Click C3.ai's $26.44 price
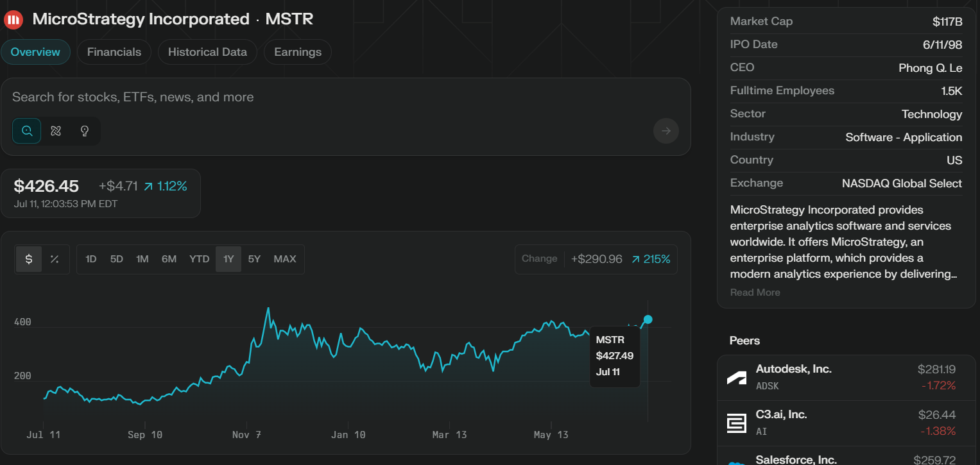The width and height of the screenshot is (980, 465). pos(937,414)
